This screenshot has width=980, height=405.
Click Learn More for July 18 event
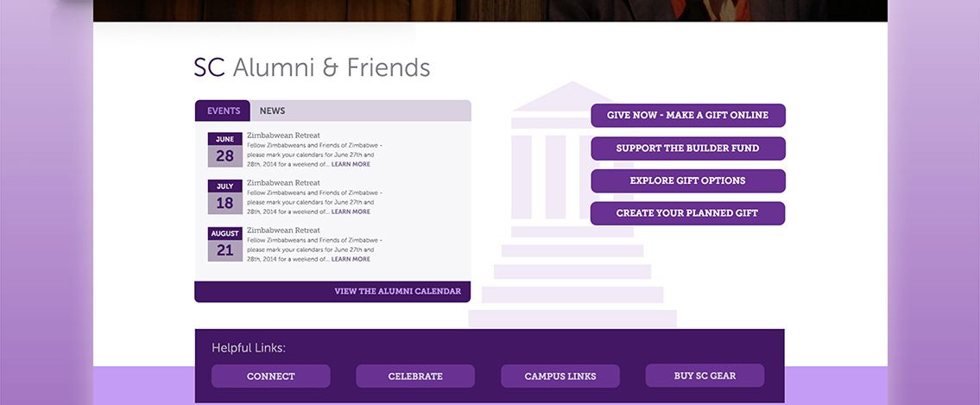351,212
